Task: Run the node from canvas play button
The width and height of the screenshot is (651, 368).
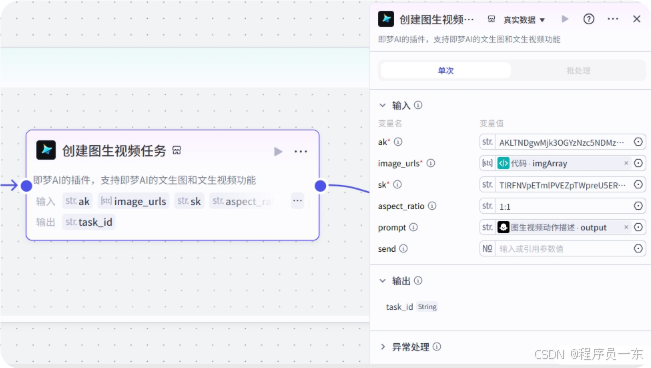Action: 278,152
